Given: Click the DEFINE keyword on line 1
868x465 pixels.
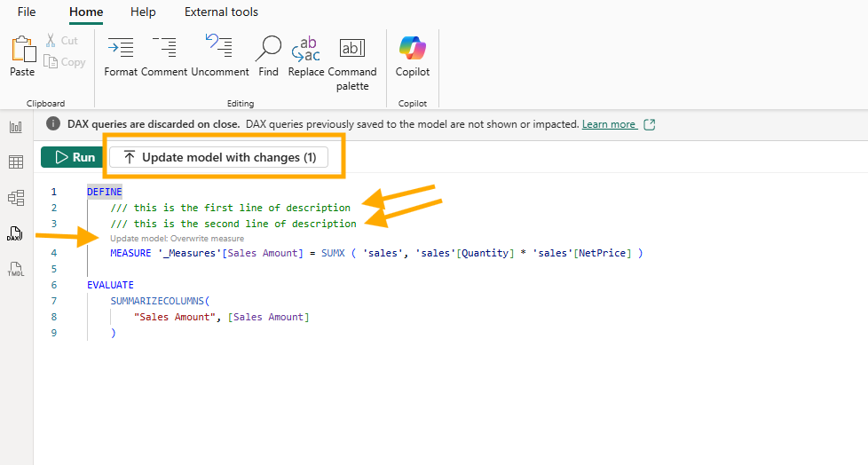Looking at the screenshot, I should point(104,192).
